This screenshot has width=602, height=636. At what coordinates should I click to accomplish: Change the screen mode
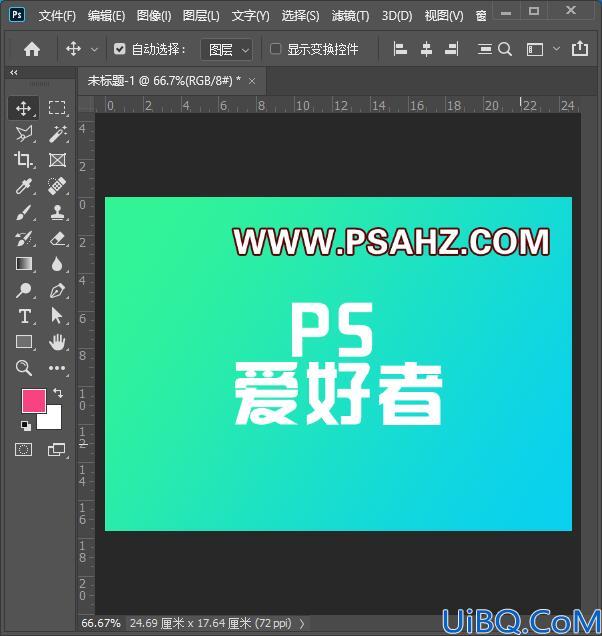(x=57, y=449)
